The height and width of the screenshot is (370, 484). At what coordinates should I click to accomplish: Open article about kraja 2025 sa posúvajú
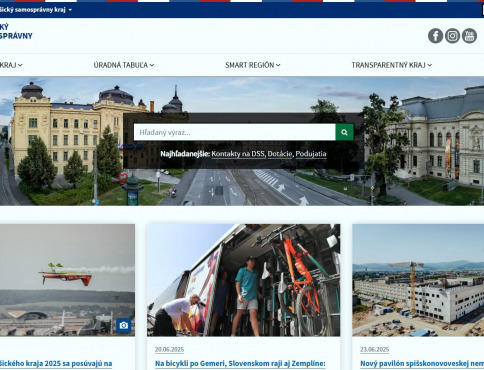pos(56,363)
